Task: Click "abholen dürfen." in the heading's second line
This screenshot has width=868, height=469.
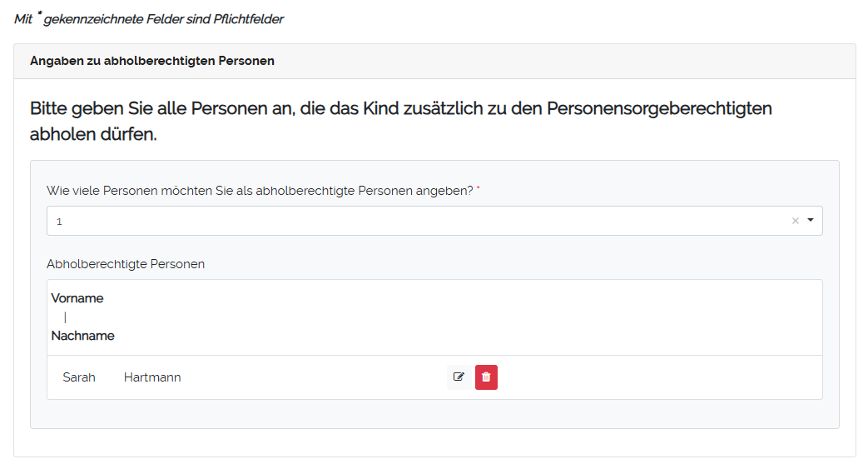Action: (x=93, y=134)
